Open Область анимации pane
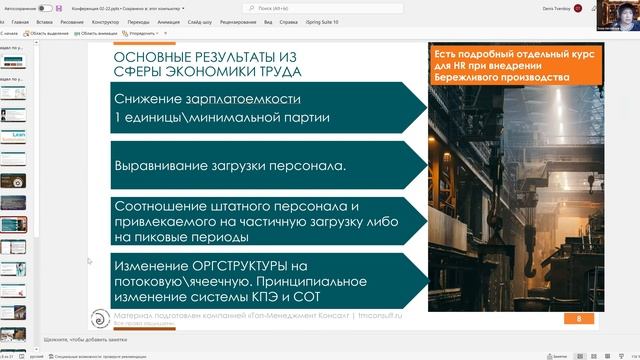This screenshot has height=360, width=640. pos(96,33)
